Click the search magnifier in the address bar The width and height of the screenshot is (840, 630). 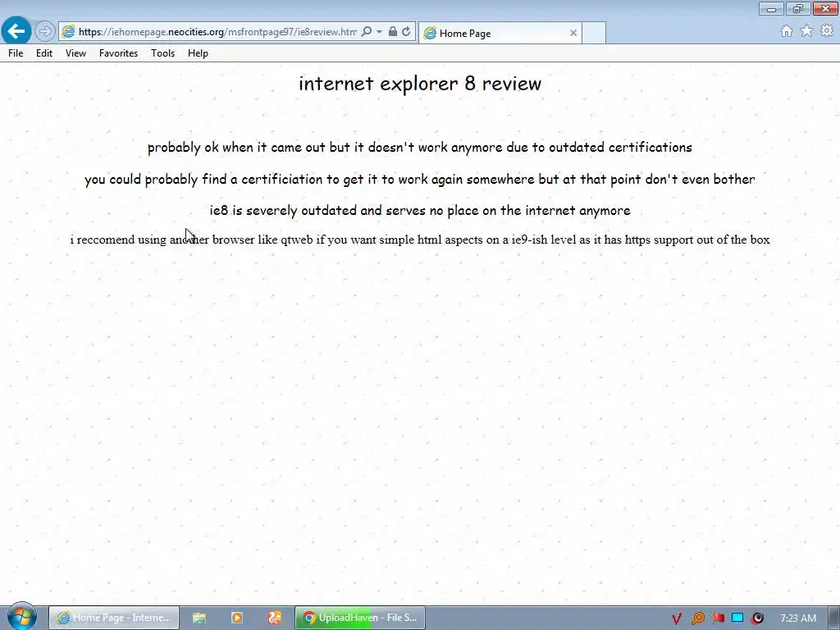click(x=367, y=32)
